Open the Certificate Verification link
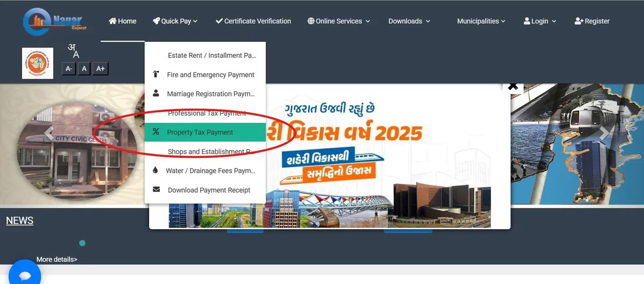 253,21
